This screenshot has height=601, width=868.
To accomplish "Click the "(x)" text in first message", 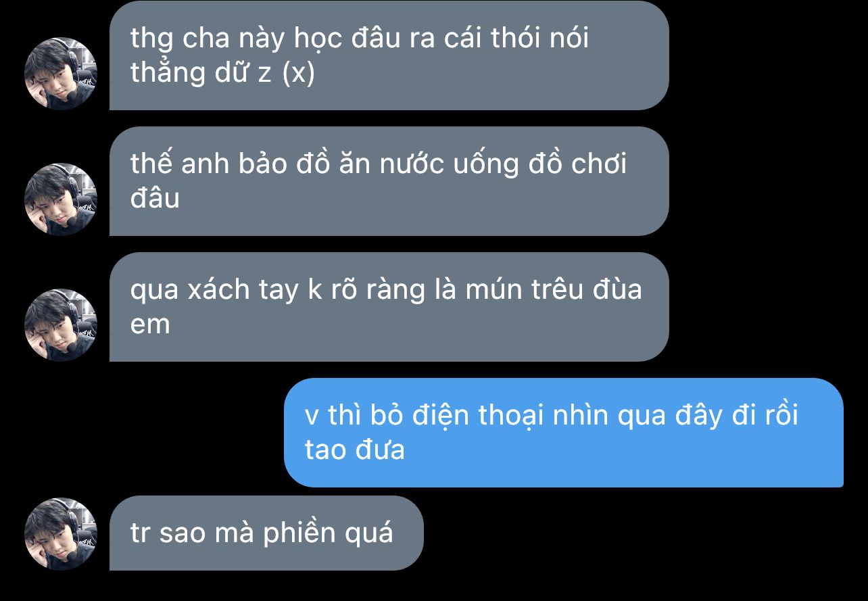I will (x=297, y=72).
